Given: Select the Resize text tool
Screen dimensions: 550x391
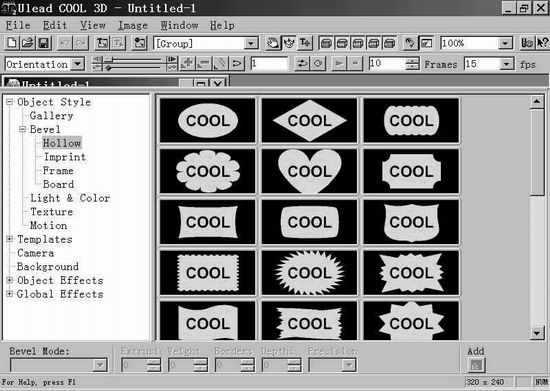Looking at the screenshot, I should point(305,43).
